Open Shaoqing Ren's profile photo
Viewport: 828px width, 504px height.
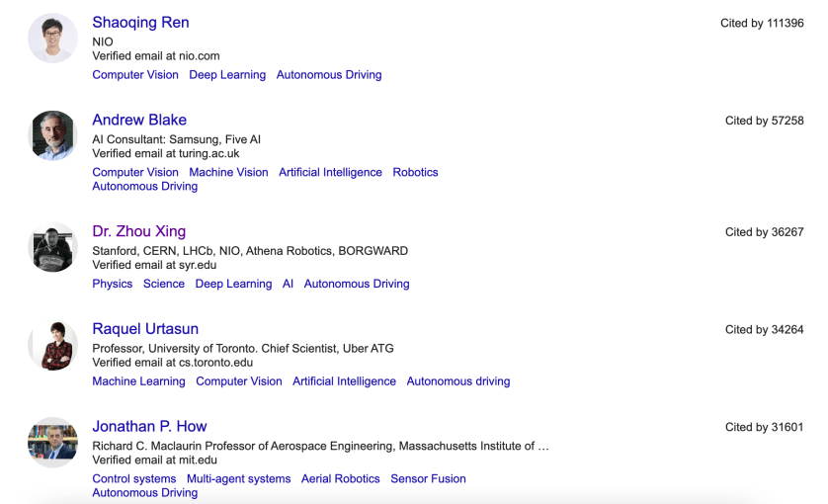52,39
